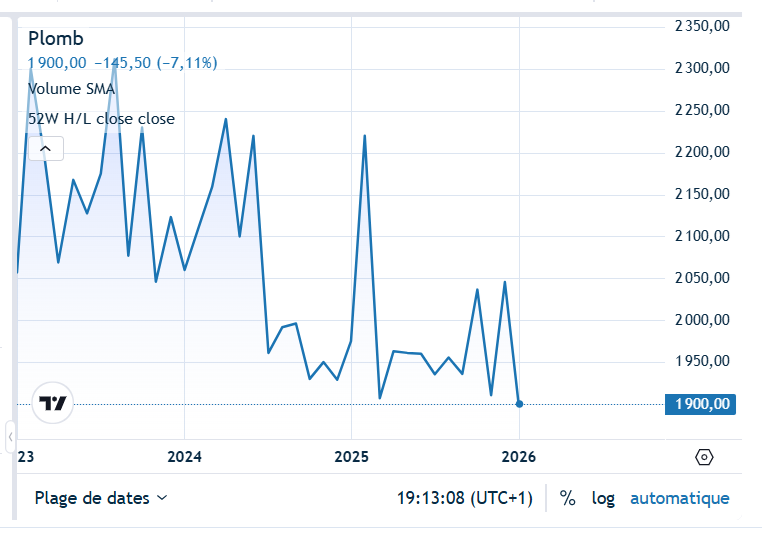Image resolution: width=762 pixels, height=533 pixels.
Task: Click the last data point marker at 2026
Action: click(x=520, y=404)
